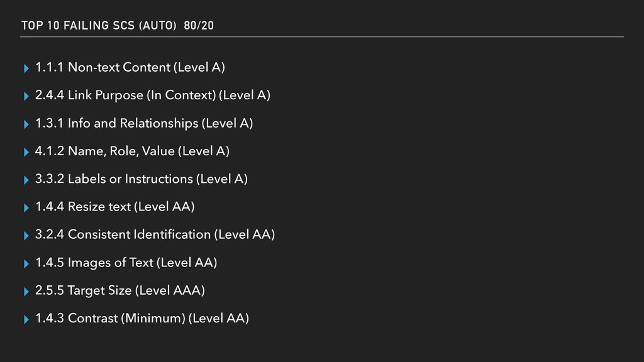This screenshot has height=362, width=644.
Task: Click the blue arrow beside 2.5.5 Target Size
Action: (x=26, y=292)
